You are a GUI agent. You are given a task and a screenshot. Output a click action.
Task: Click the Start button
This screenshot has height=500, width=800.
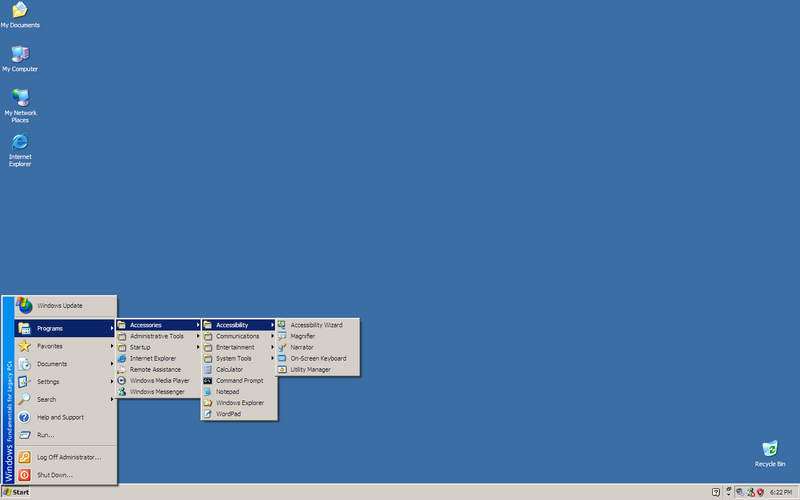(16, 492)
